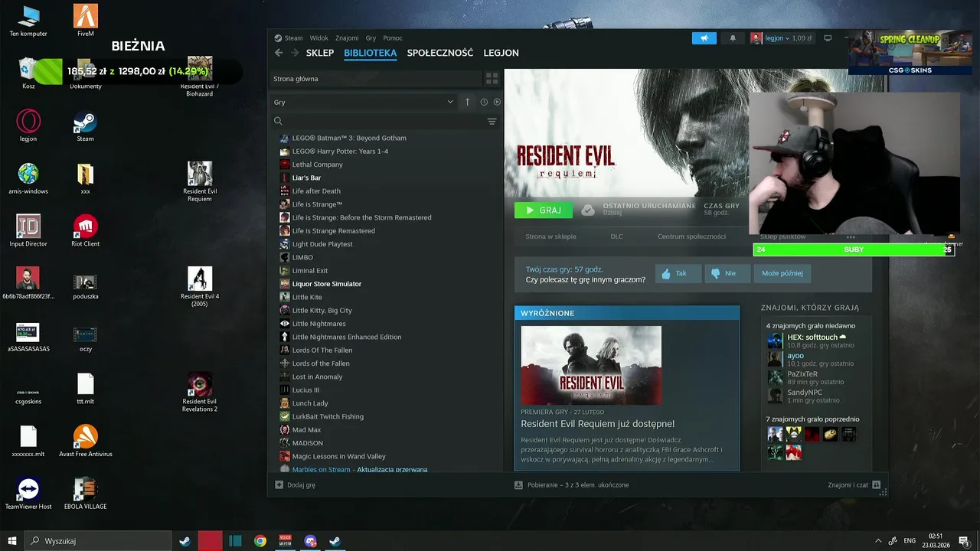Open legjon account dropdown
Screen dimensions: 980x551
point(781,38)
